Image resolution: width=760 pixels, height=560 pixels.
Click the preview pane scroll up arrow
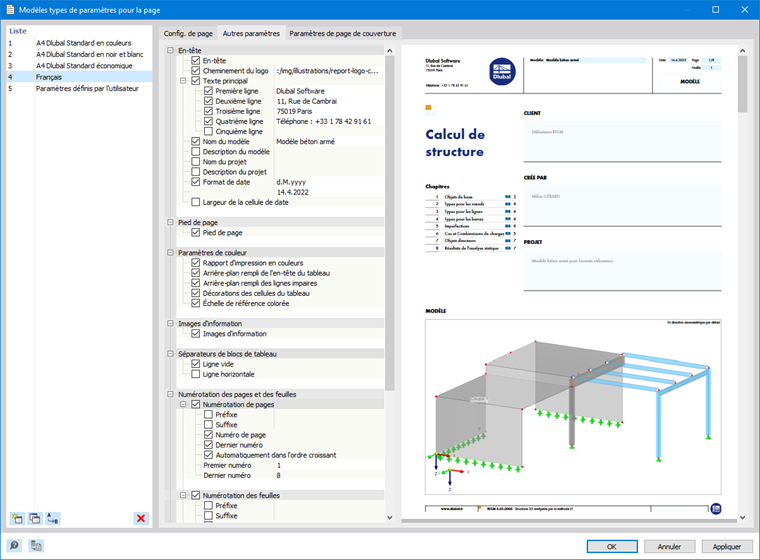click(743, 50)
